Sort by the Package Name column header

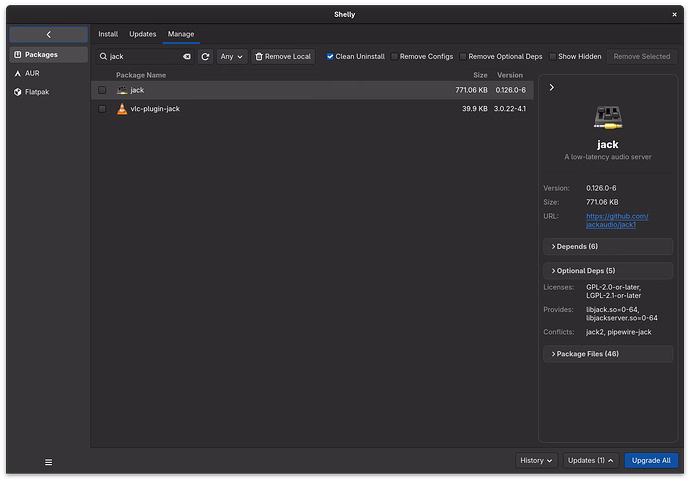pyautogui.click(x=141, y=75)
